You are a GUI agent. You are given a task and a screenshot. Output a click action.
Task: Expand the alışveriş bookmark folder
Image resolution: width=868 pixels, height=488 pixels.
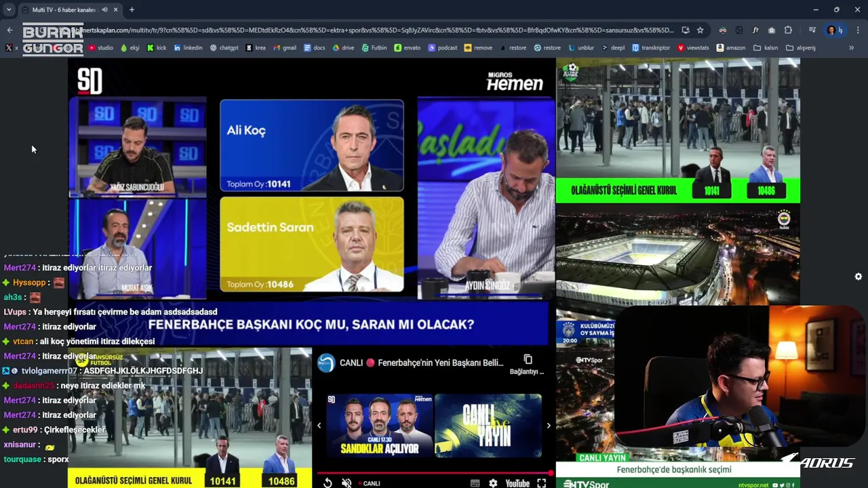pyautogui.click(x=801, y=47)
